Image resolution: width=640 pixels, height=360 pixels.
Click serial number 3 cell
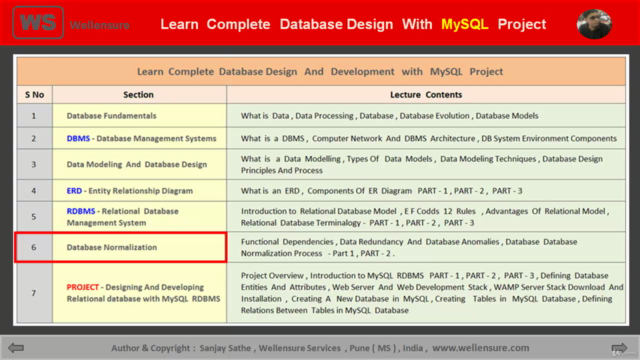(34, 164)
